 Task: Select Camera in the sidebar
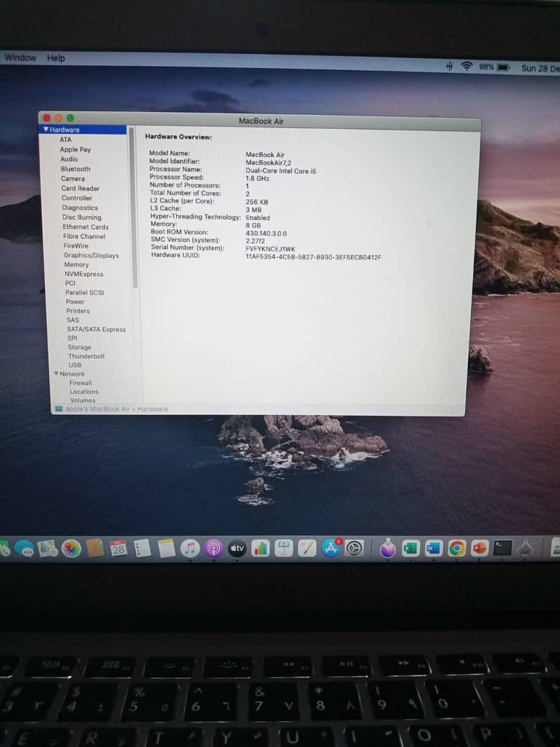tap(73, 179)
